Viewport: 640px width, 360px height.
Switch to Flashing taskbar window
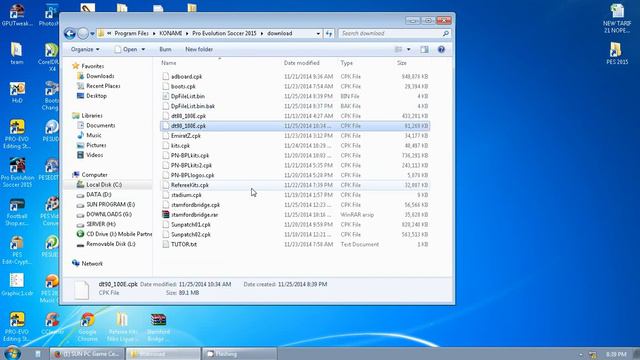point(239,354)
